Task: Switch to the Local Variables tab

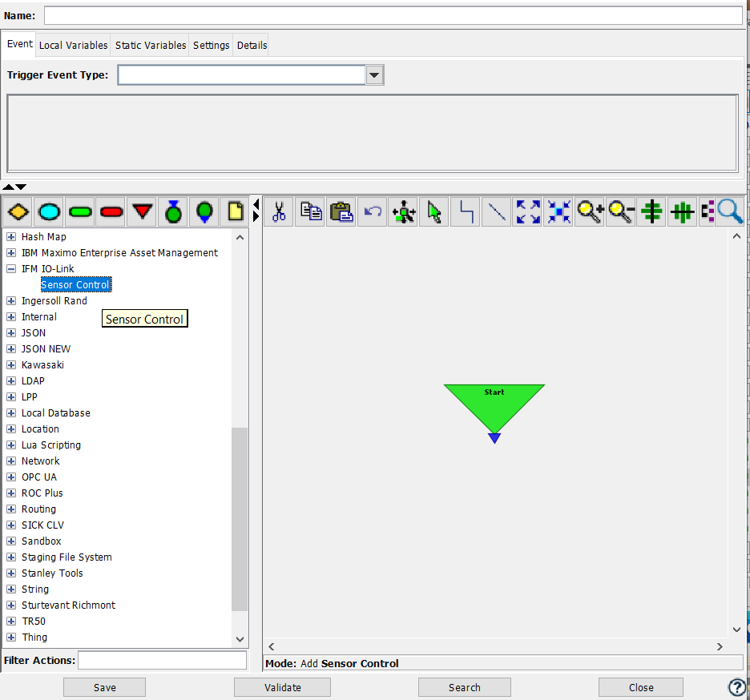Action: pyautogui.click(x=72, y=45)
